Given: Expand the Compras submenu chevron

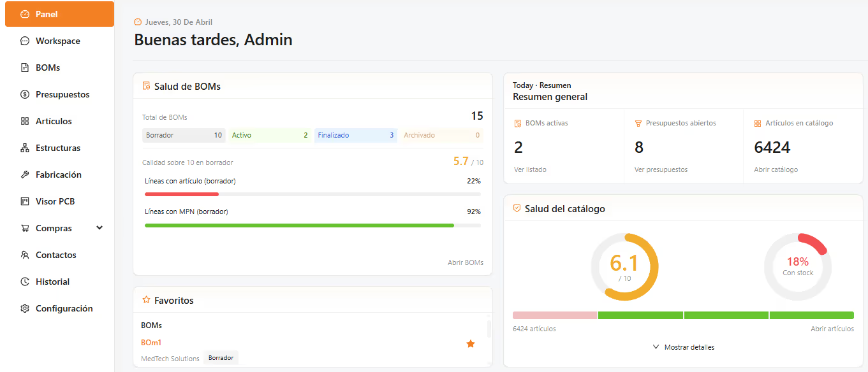Looking at the screenshot, I should click(x=99, y=228).
